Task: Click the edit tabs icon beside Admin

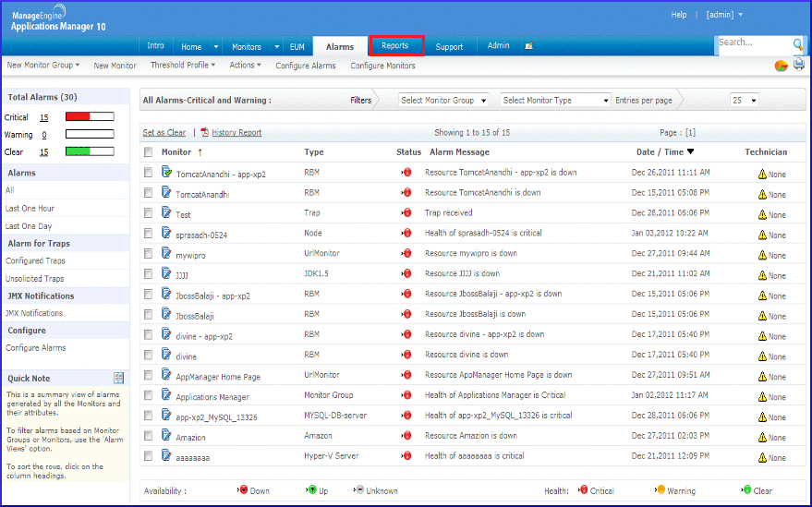Action: coord(528,46)
